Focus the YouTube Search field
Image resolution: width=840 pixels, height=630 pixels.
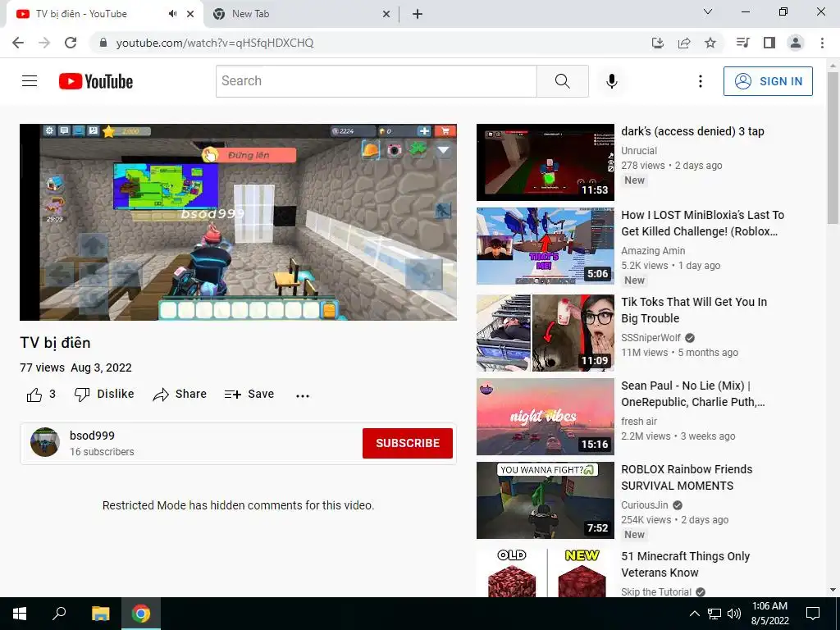click(376, 81)
